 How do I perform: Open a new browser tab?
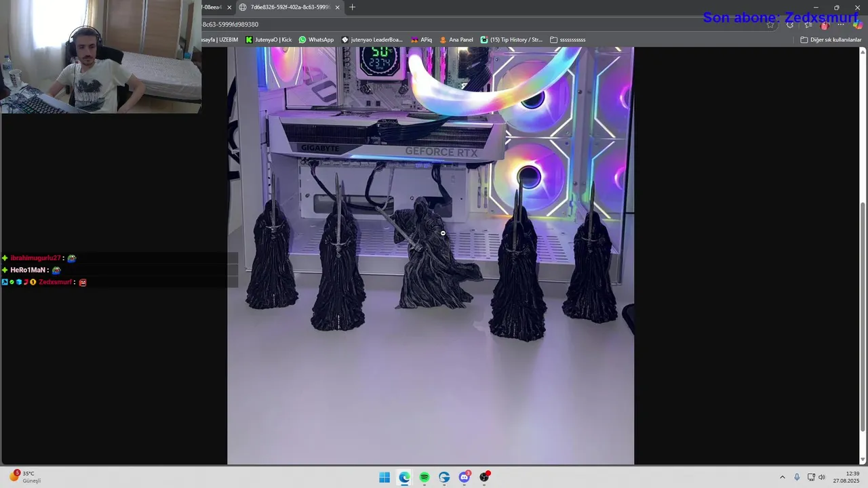click(x=352, y=7)
